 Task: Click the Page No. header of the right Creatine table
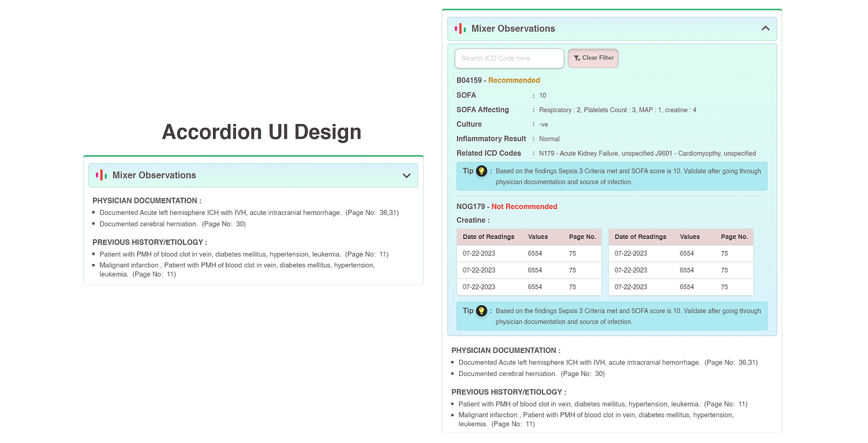click(x=734, y=237)
